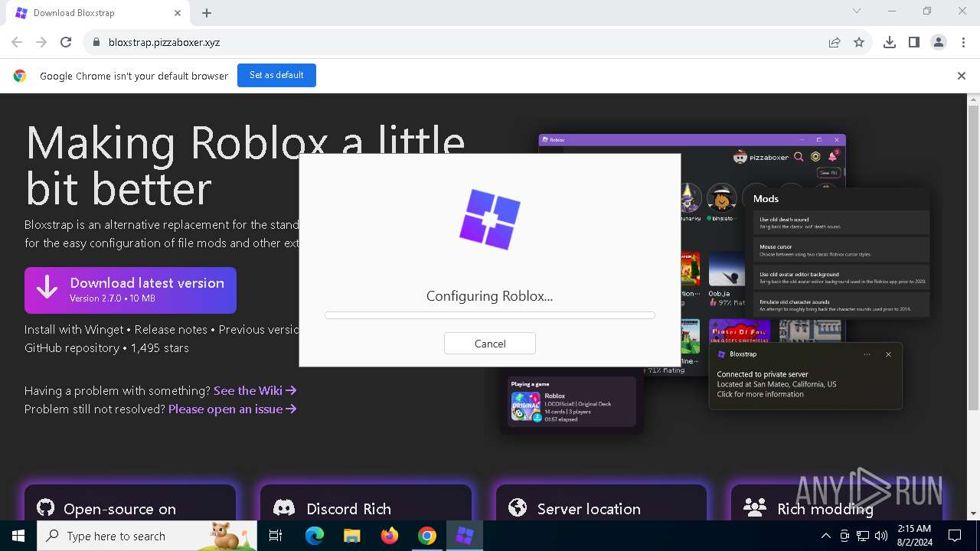Open the taskbar clock and date

click(x=913, y=536)
